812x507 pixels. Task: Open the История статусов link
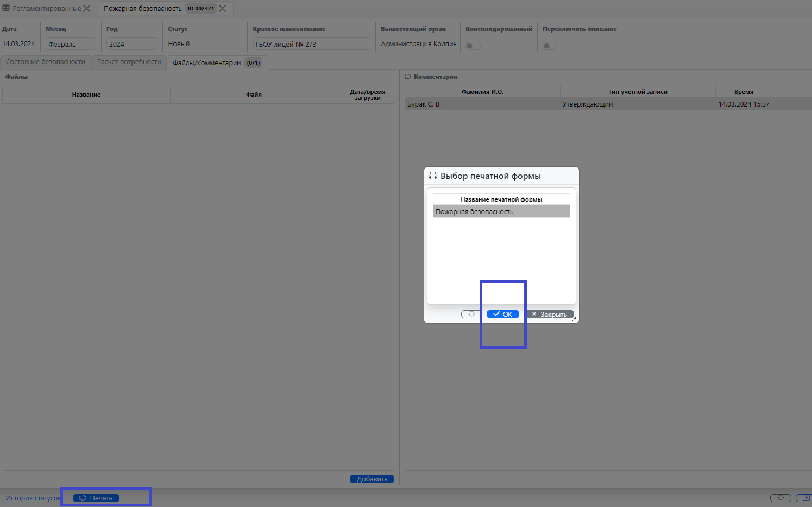tap(33, 498)
